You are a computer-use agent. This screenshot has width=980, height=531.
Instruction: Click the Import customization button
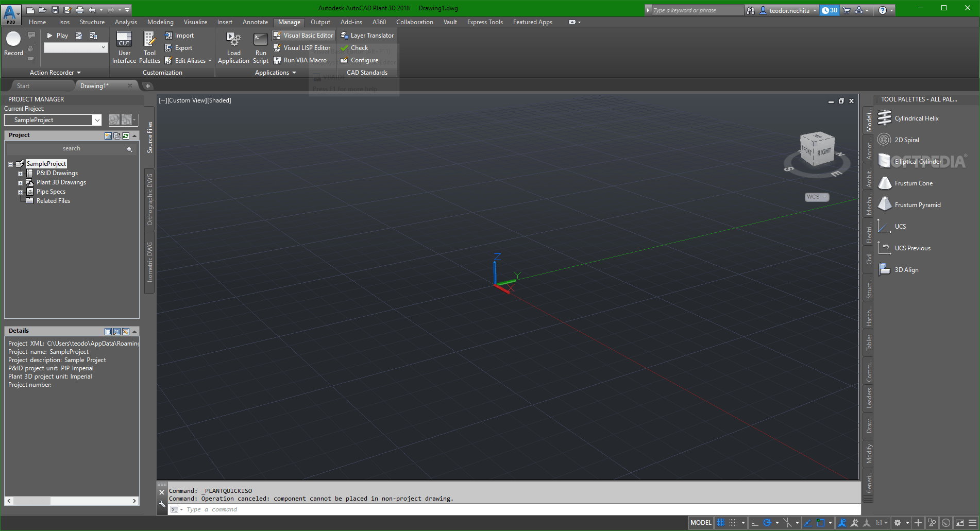coord(180,35)
